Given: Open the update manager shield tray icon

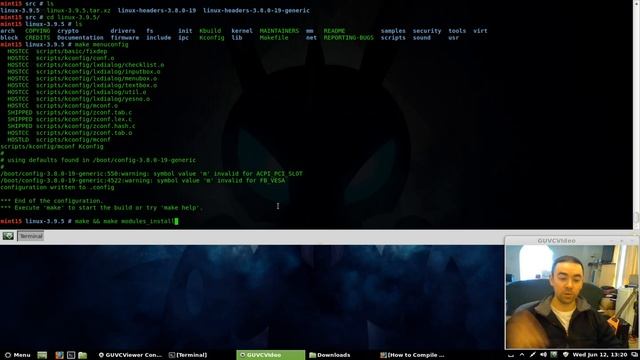Looking at the screenshot, I should [565, 355].
